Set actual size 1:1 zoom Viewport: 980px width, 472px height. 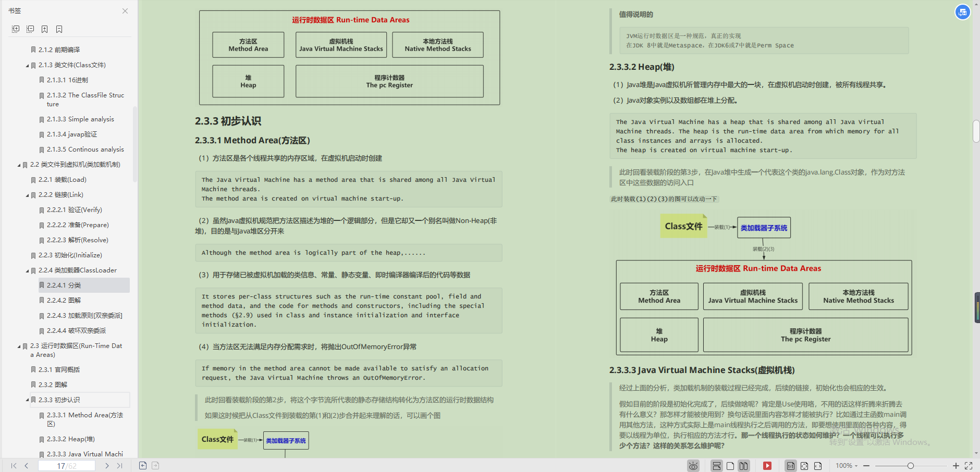791,466
